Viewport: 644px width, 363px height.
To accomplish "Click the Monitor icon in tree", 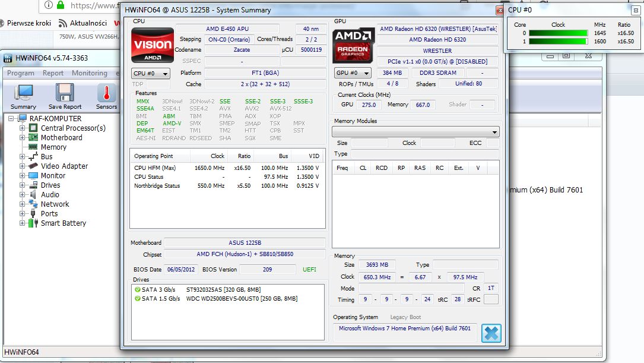I will pos(33,175).
